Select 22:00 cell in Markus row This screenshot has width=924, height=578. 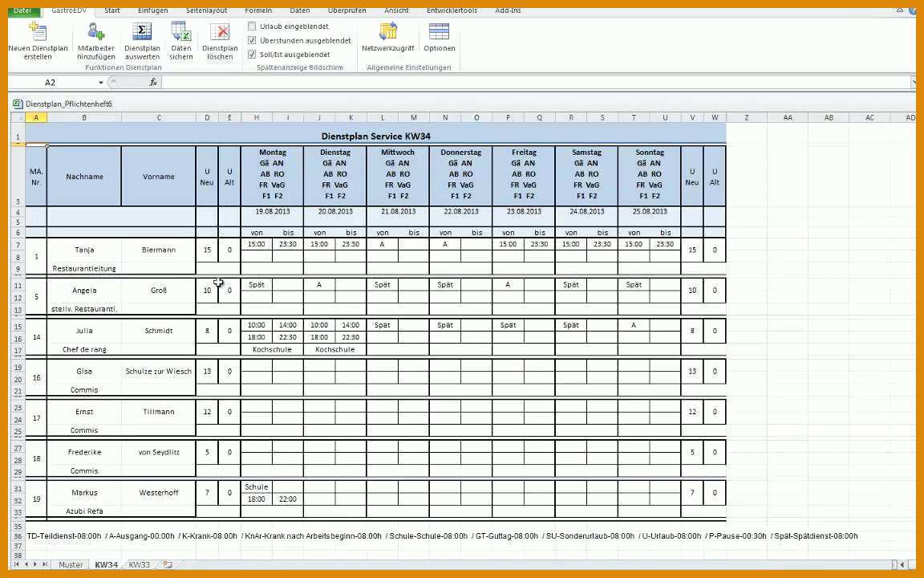coord(288,499)
